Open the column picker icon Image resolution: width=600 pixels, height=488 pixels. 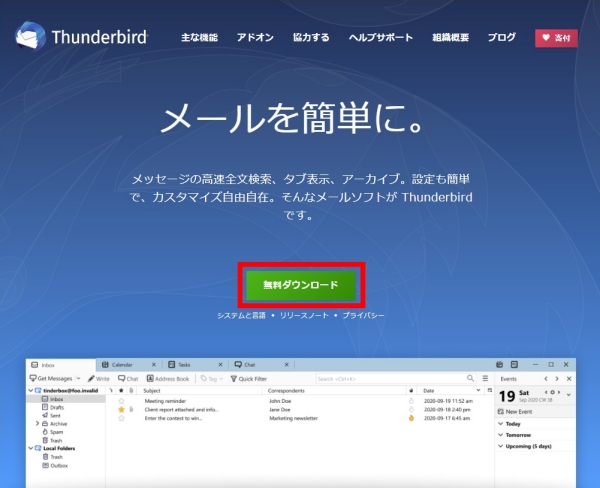489,390
